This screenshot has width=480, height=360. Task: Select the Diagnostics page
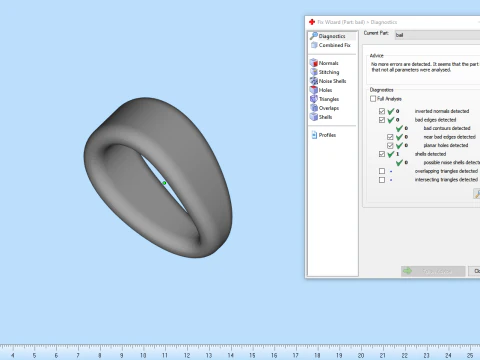(328, 36)
